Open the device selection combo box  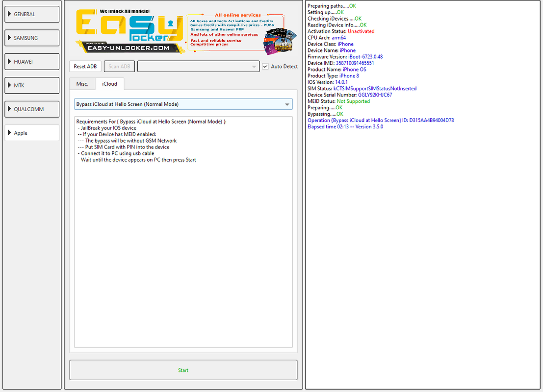pyautogui.click(x=199, y=67)
